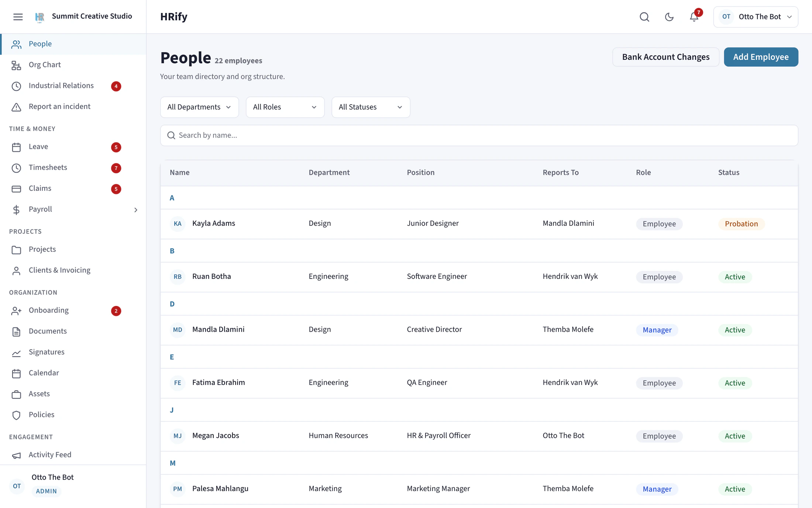Click the Documents file icon
The height and width of the screenshot is (508, 812).
[x=16, y=331]
